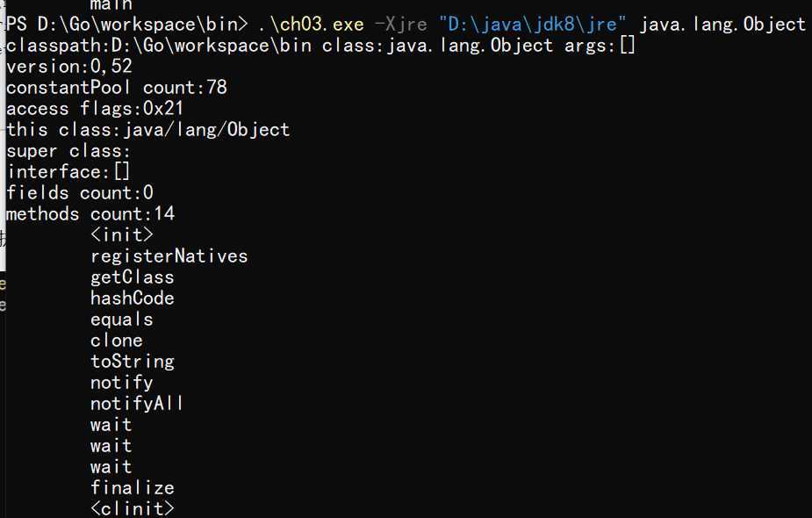Click the constantPool count:78 line
This screenshot has height=518, width=812.
(116, 87)
